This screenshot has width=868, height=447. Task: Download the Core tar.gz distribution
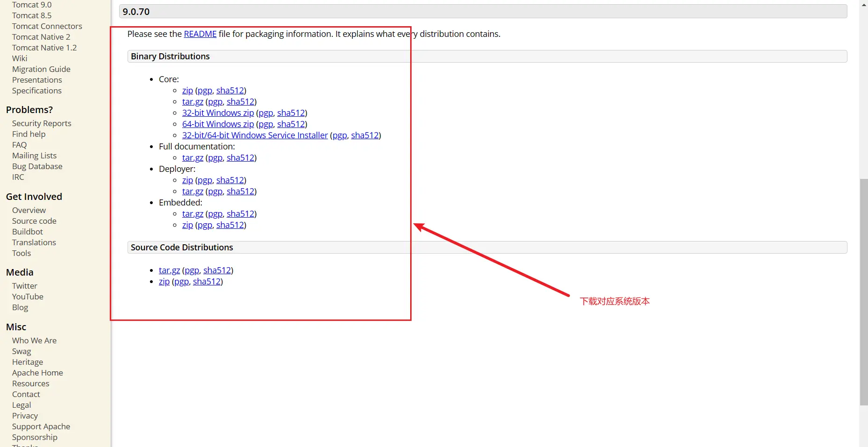tap(192, 102)
